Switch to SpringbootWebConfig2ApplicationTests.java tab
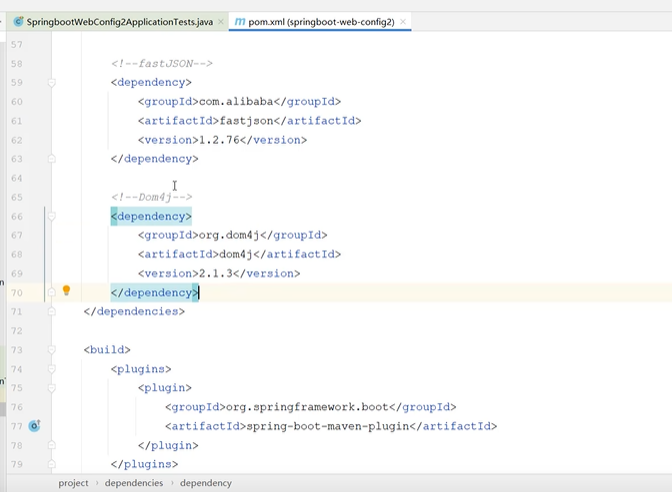The height and width of the screenshot is (492, 672). [x=119, y=22]
